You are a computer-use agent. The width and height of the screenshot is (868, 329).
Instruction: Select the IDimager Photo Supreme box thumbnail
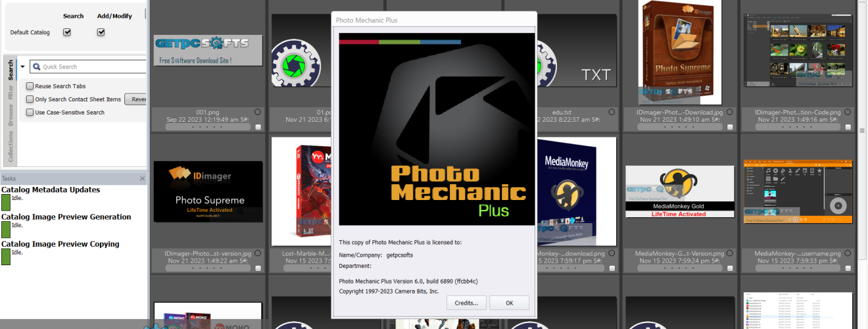680,53
